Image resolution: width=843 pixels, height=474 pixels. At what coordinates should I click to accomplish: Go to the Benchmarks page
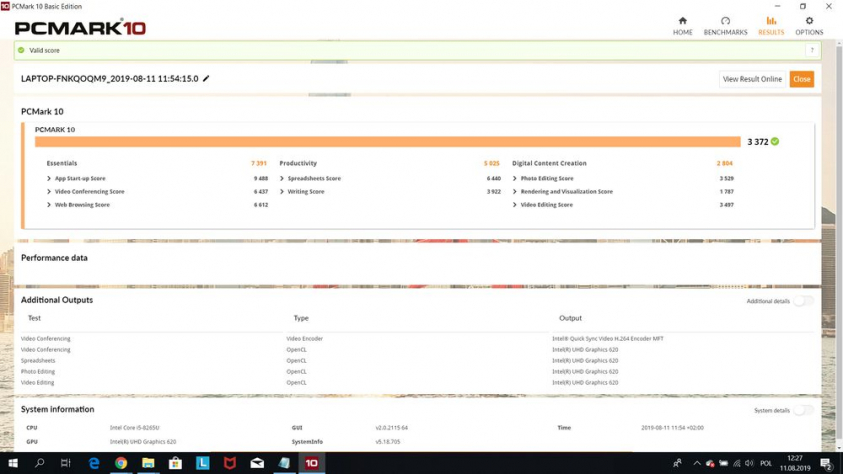coord(725,26)
